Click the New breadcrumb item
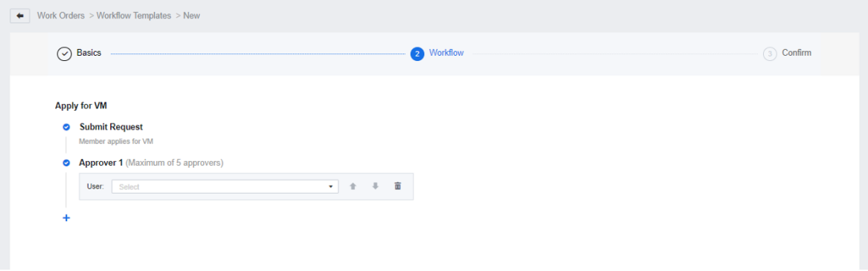 [192, 16]
